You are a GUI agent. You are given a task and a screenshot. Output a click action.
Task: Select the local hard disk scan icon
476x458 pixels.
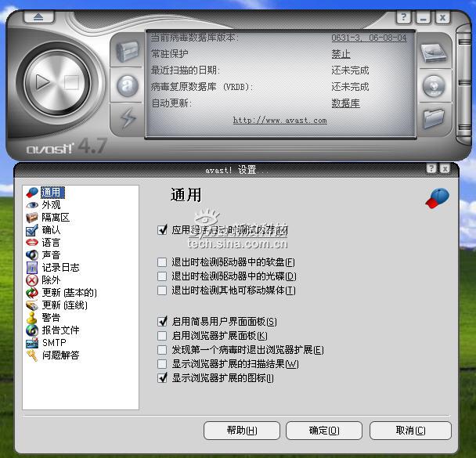pyautogui.click(x=434, y=52)
